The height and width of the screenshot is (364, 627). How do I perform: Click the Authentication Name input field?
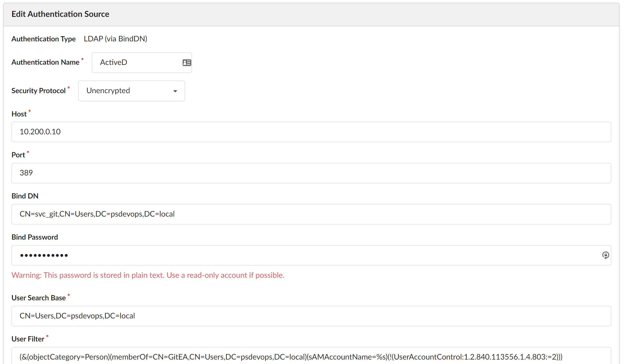pyautogui.click(x=142, y=63)
